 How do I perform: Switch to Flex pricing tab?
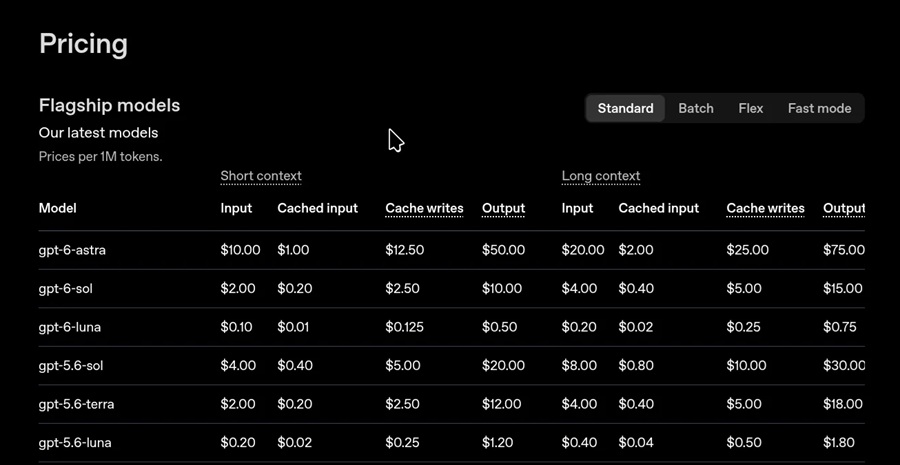[x=751, y=108]
